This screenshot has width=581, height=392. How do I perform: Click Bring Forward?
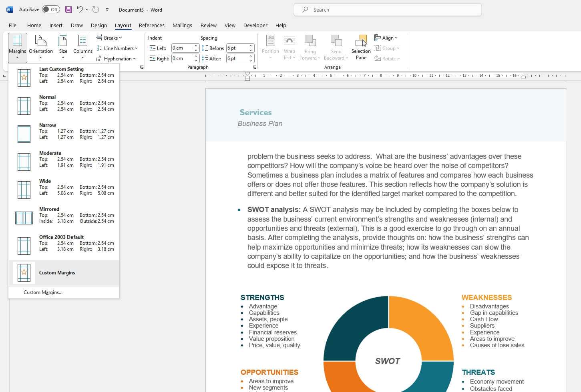tap(310, 47)
